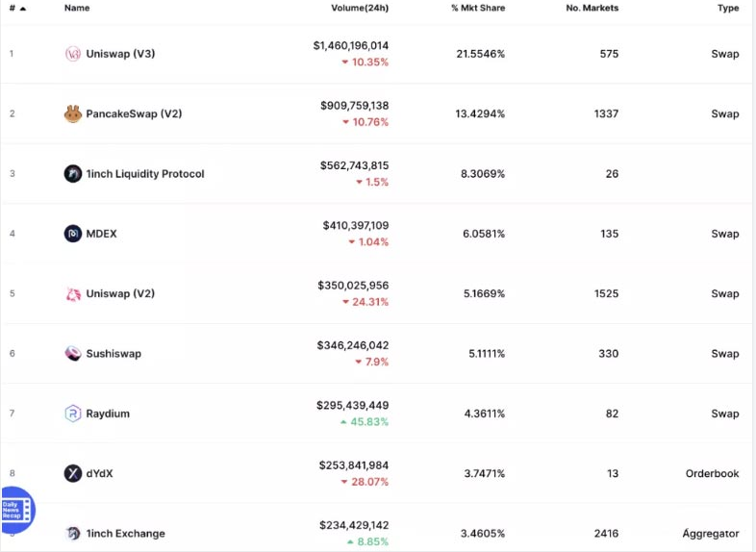This screenshot has width=756, height=552.
Task: Click market share 3.4605%
Action: (483, 533)
